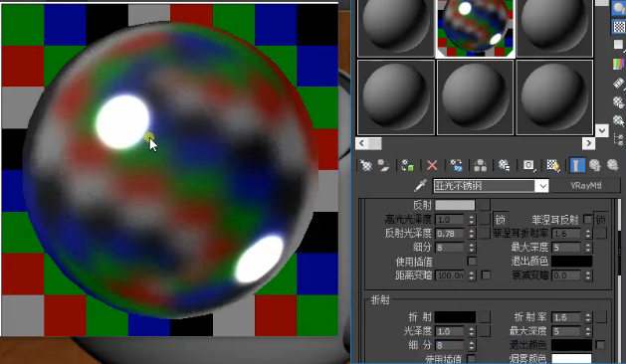
Task: Toggle Show Shaded Material in Viewport icon
Action: (x=553, y=165)
